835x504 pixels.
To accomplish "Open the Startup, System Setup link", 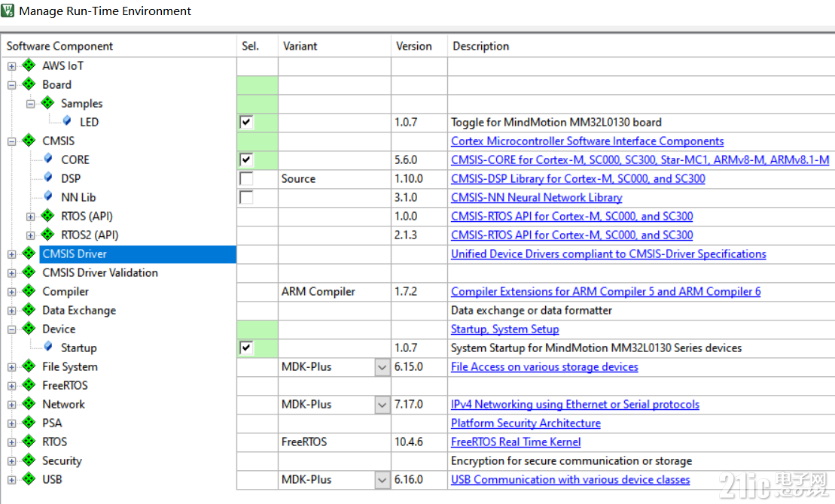I will coord(504,329).
